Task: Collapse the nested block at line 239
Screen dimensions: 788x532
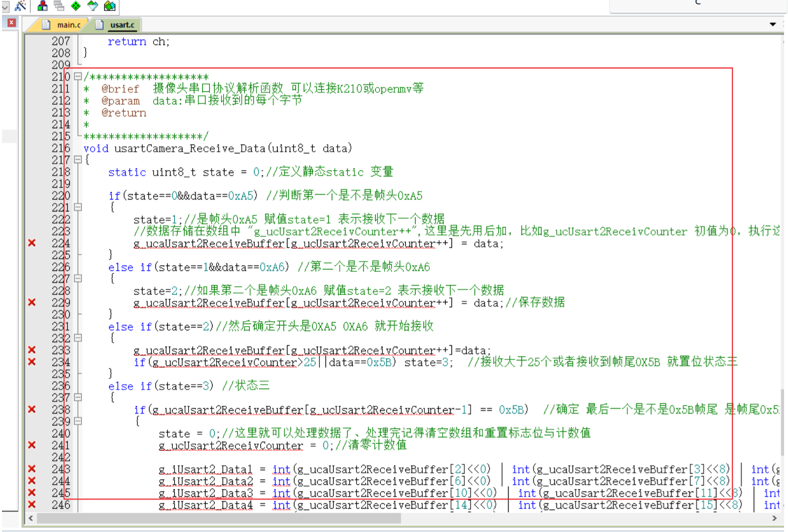Action: click(78, 421)
